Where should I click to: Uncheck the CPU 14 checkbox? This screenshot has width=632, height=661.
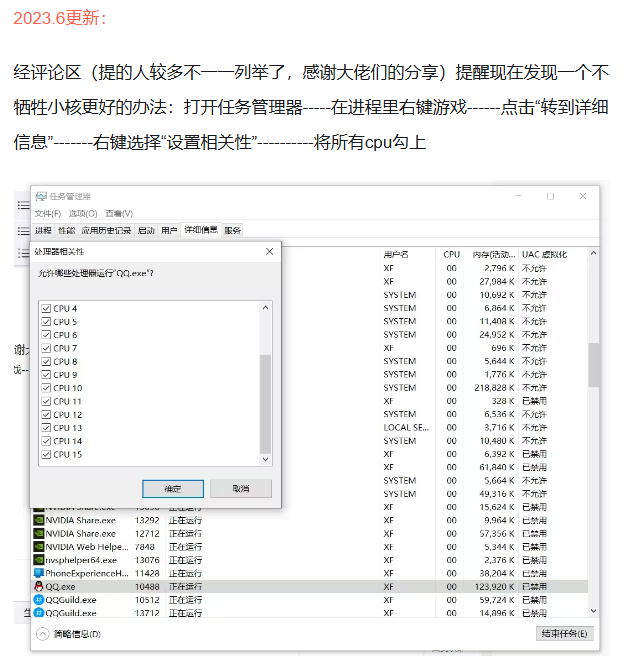click(46, 441)
